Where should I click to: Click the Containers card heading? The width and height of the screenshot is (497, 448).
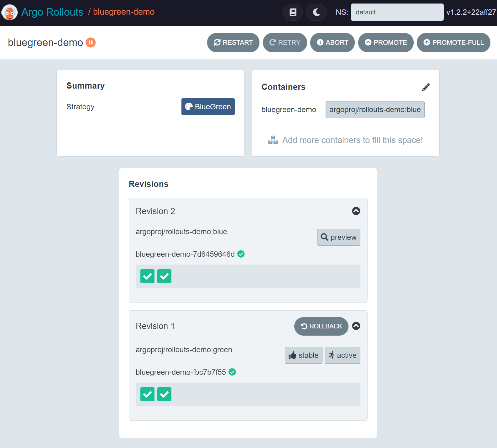click(284, 87)
